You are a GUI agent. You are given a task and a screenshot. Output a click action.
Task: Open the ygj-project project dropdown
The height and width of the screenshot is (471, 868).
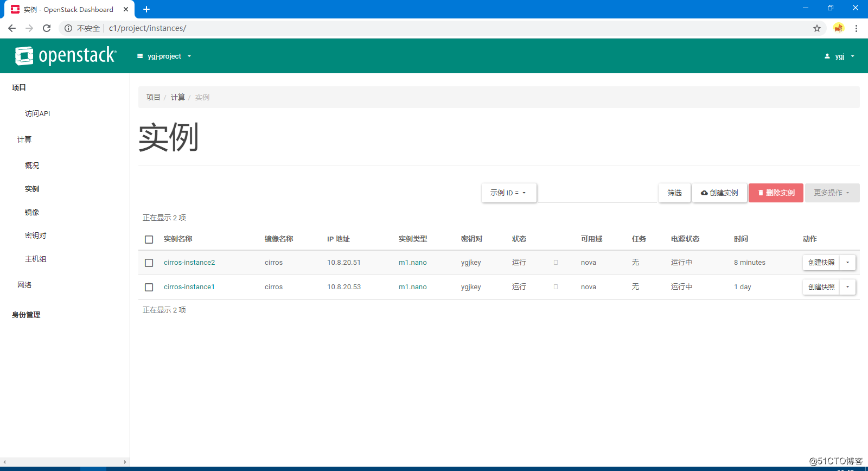point(164,56)
